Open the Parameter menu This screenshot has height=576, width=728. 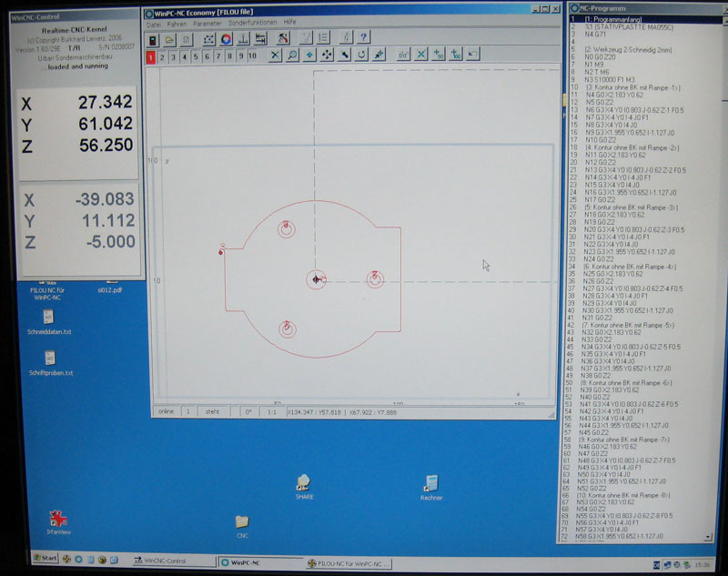pos(207,22)
